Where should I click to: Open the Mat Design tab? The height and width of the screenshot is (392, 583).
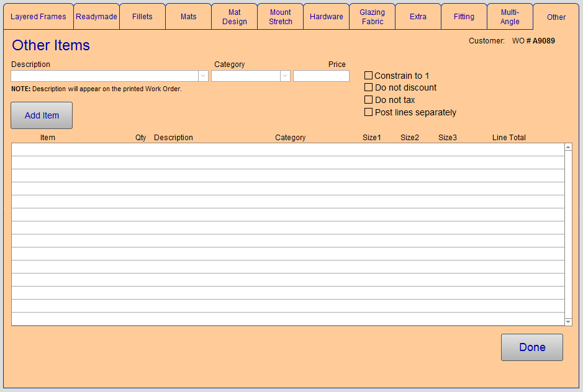(x=234, y=17)
